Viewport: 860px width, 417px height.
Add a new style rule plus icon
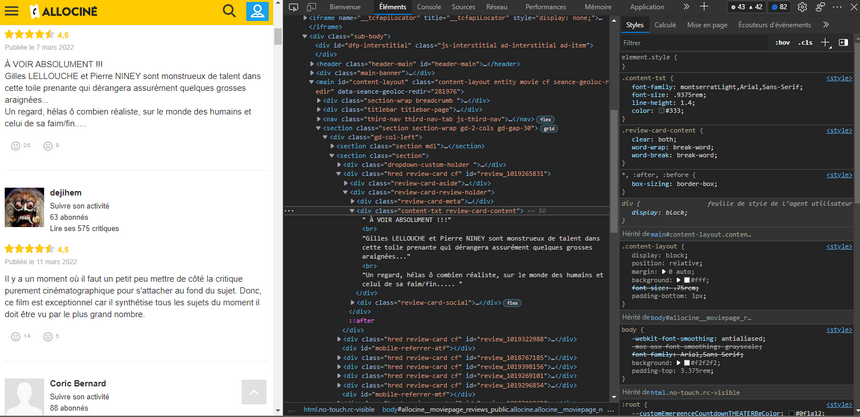pos(824,43)
